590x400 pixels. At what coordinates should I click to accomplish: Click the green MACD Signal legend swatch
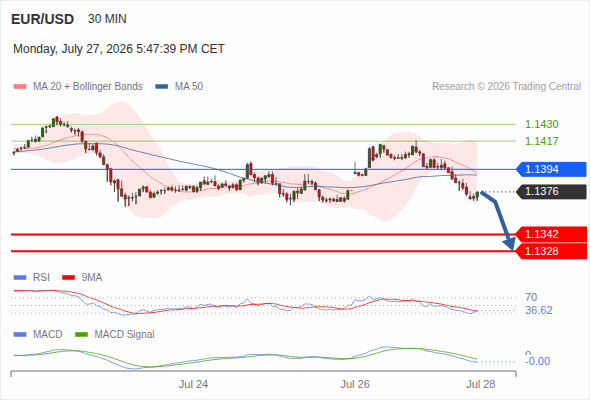coord(81,335)
